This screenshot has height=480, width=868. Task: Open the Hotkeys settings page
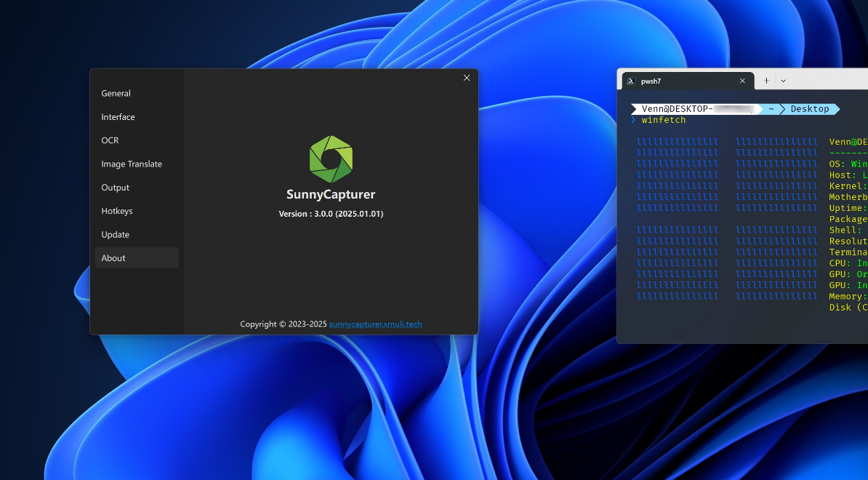(117, 211)
